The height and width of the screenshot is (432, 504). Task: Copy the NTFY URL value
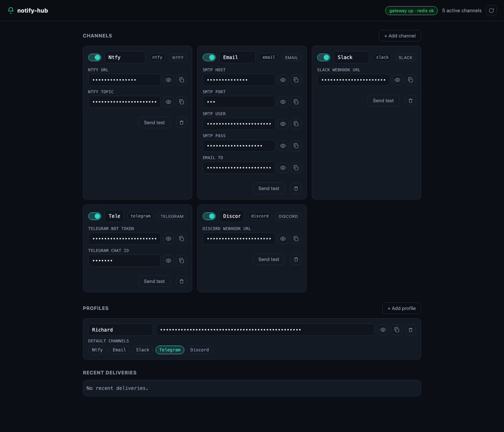181,80
